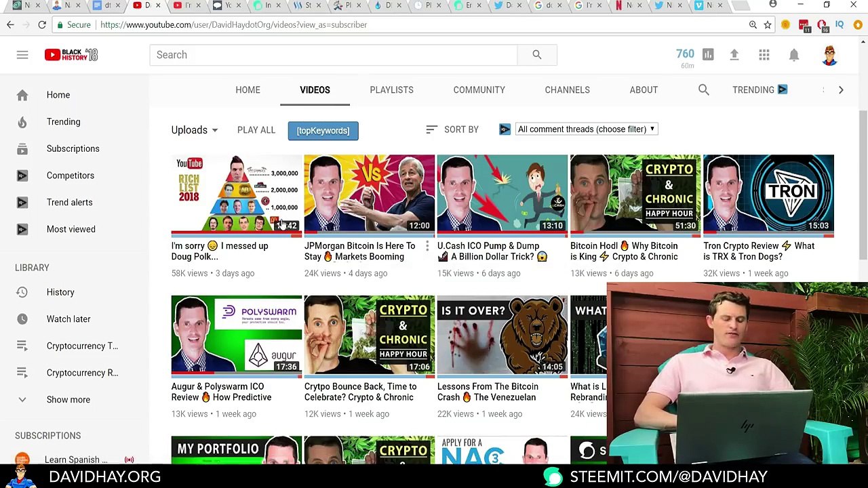The image size is (868, 488).
Task: Open the channel stats bar chart icon
Action: click(x=708, y=55)
